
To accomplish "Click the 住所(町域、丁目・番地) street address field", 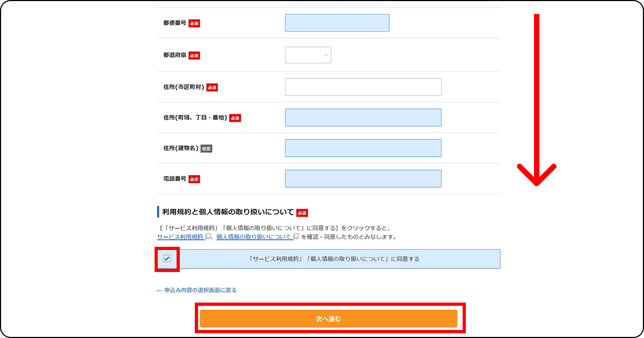I will pos(363,117).
